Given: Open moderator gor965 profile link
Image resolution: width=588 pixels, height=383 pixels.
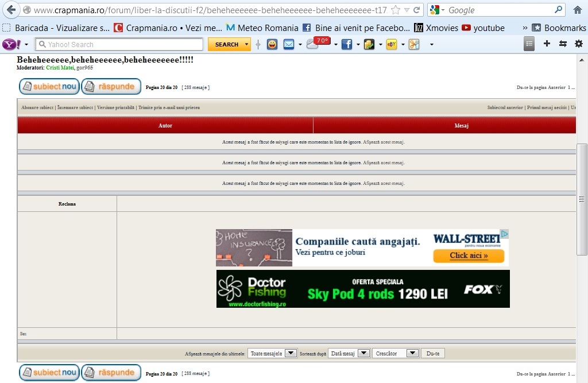Looking at the screenshot, I should (84, 68).
